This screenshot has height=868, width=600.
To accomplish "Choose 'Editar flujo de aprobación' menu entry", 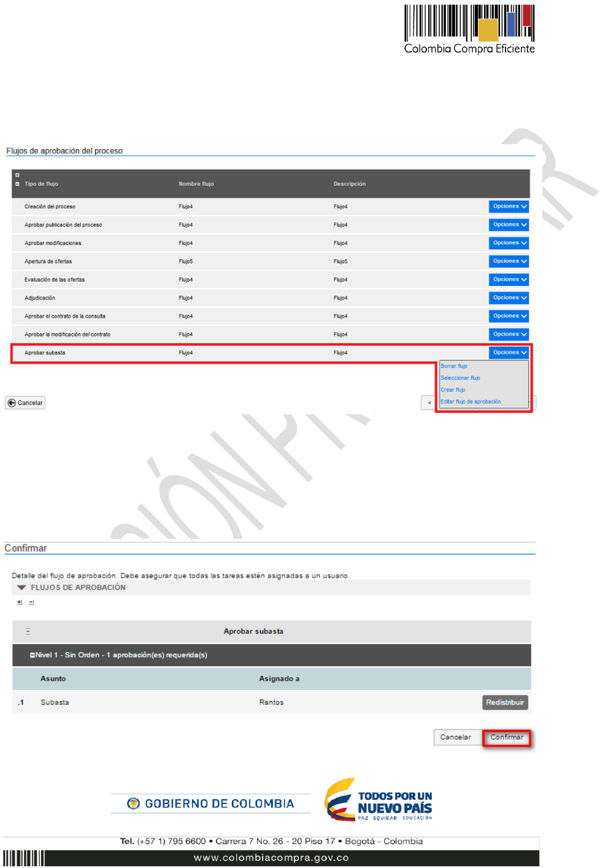I will (471, 401).
